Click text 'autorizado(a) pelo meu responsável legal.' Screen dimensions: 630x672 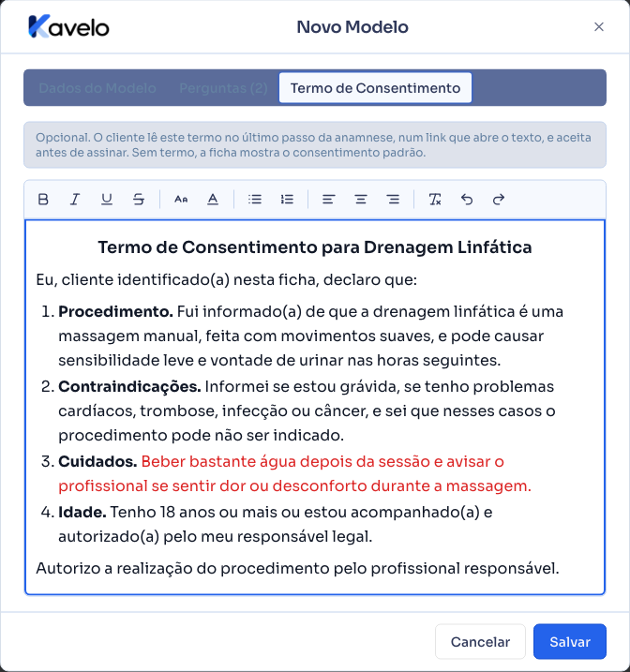pyautogui.click(x=215, y=537)
